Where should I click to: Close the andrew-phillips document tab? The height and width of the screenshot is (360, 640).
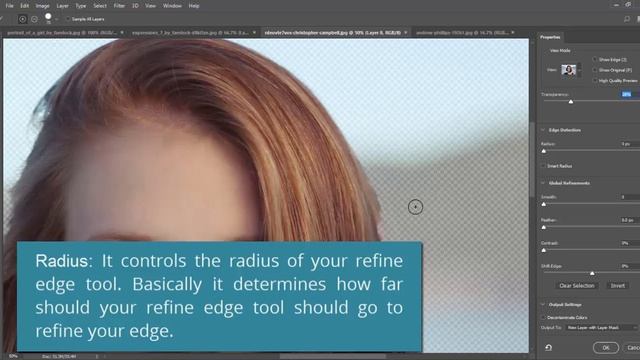point(513,33)
